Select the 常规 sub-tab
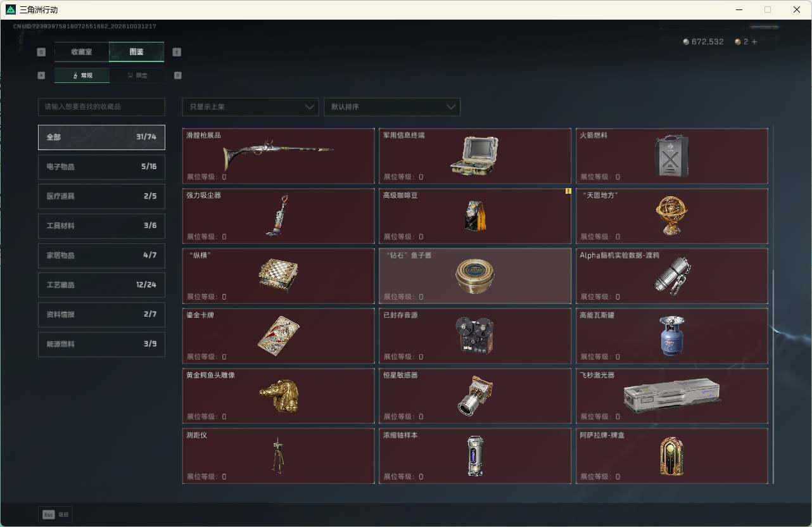 pyautogui.click(x=82, y=75)
